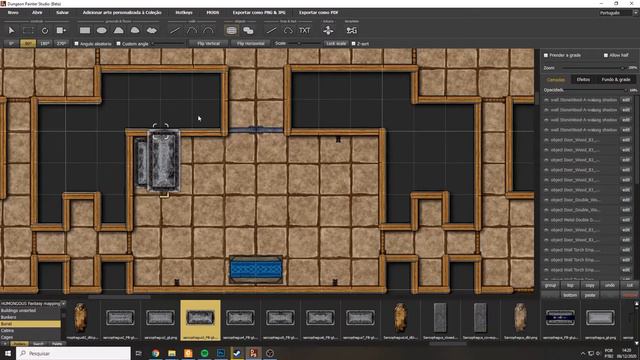Enable Prender a grade checkbox
Viewport: 640px width, 360px height.
coord(546,55)
